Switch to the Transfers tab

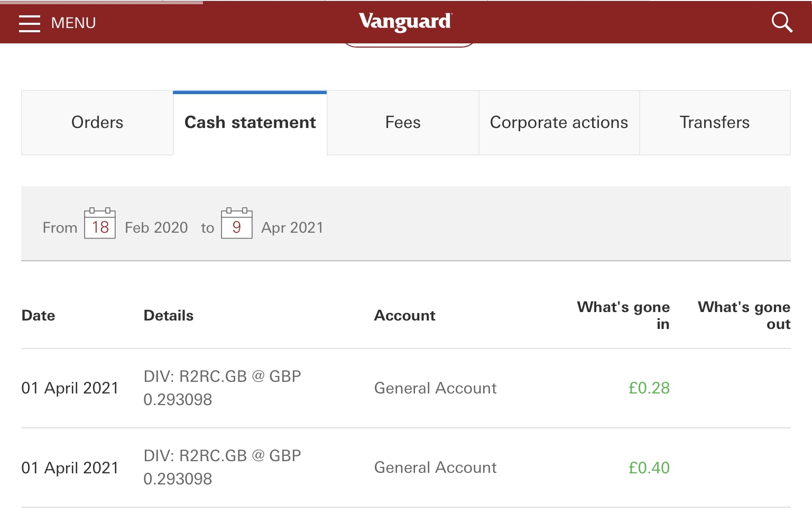(x=714, y=123)
